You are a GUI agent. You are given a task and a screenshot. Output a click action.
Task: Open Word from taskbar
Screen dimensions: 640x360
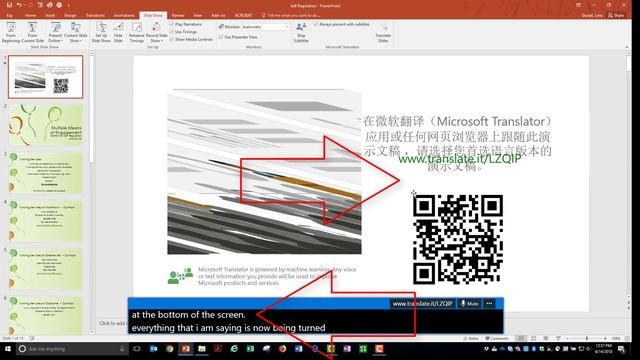click(298, 349)
